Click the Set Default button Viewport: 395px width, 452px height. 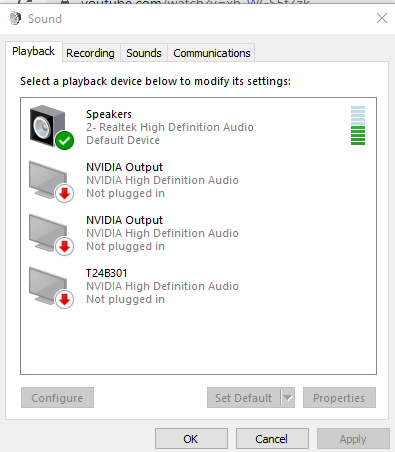pyautogui.click(x=244, y=398)
